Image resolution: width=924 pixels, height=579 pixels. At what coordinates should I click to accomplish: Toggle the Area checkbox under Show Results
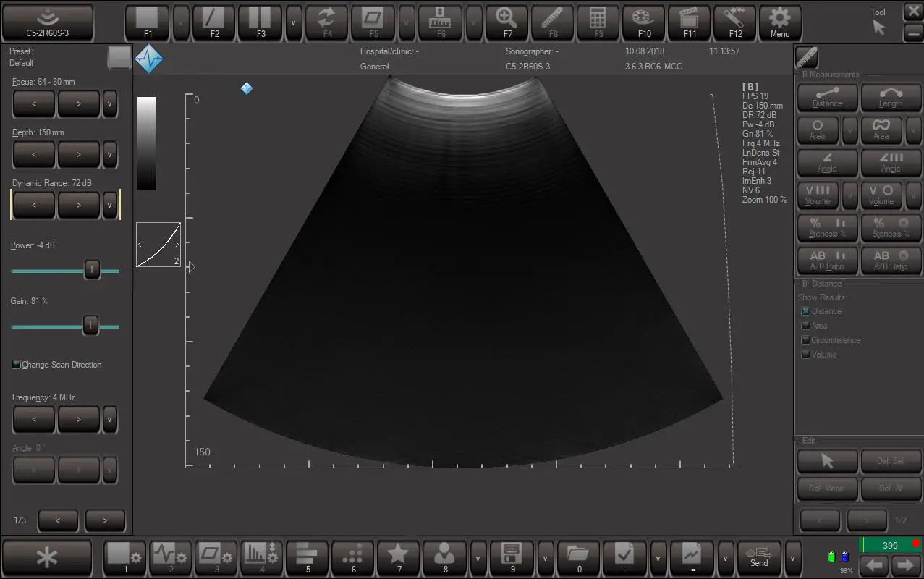(x=805, y=325)
